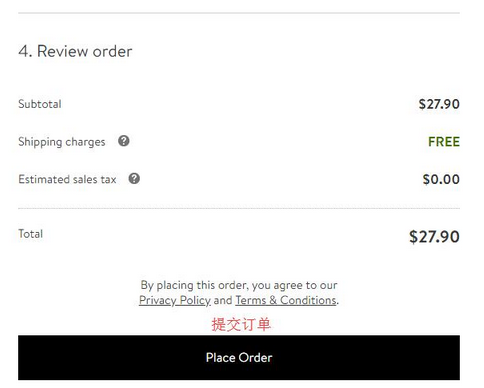Select the $0.00 sales tax amount
This screenshot has height=388, width=484.
(x=441, y=179)
